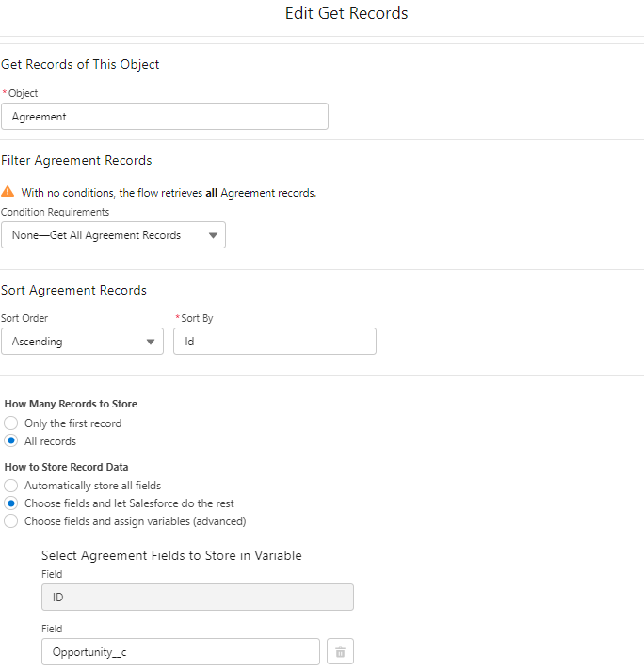Image resolution: width=644 pixels, height=671 pixels.
Task: Click the 'Filter Agreement Records' heading
Action: point(76,161)
